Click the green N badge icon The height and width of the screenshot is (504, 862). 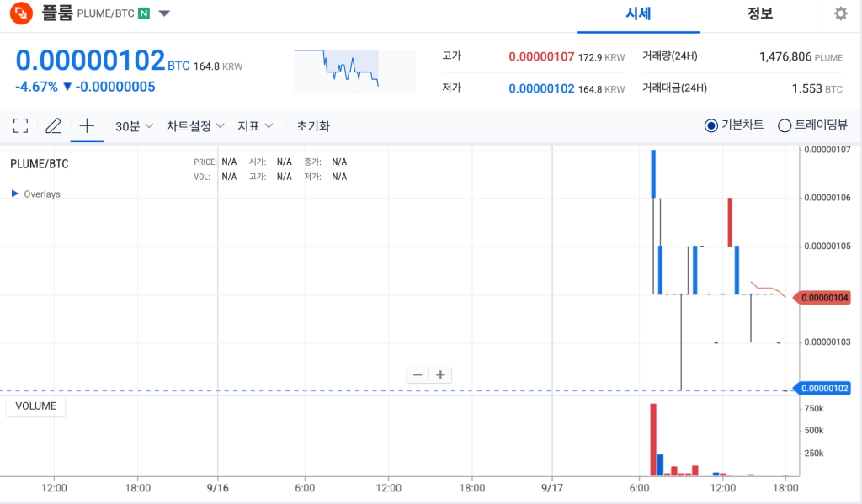coord(145,13)
